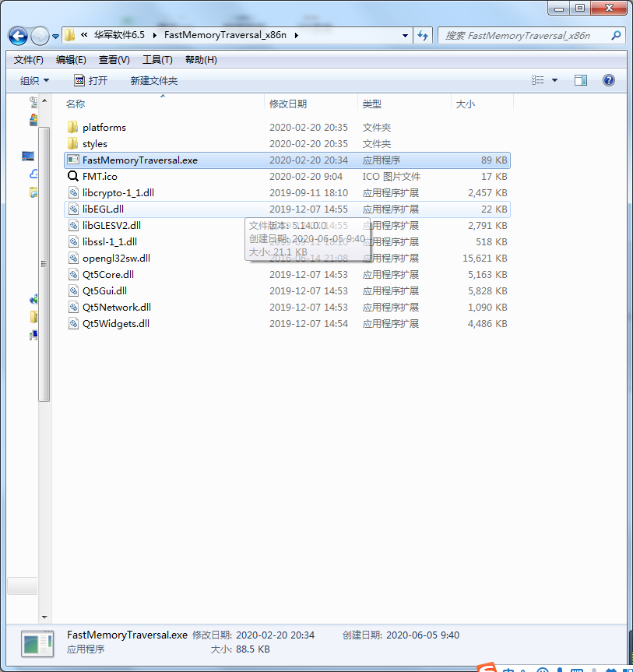The image size is (633, 672).
Task: Click the FastMemoryTraversal.exe file icon
Action: (73, 160)
